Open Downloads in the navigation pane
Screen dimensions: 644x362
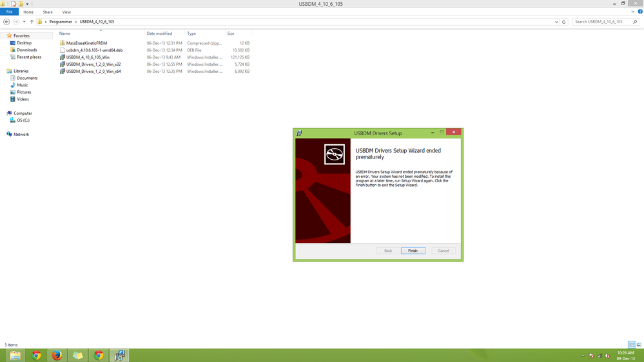click(26, 50)
